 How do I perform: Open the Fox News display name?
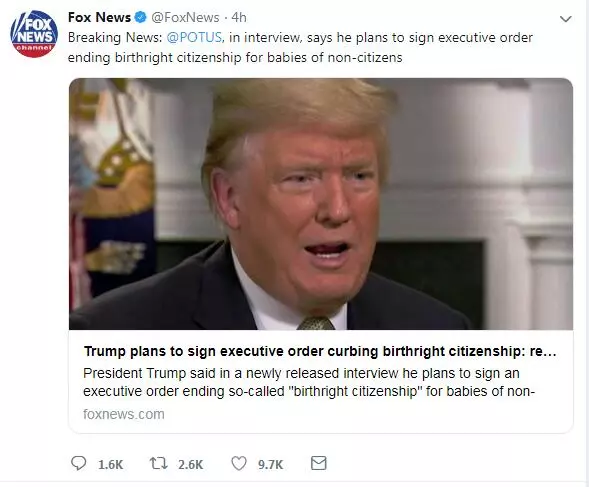[x=100, y=17]
